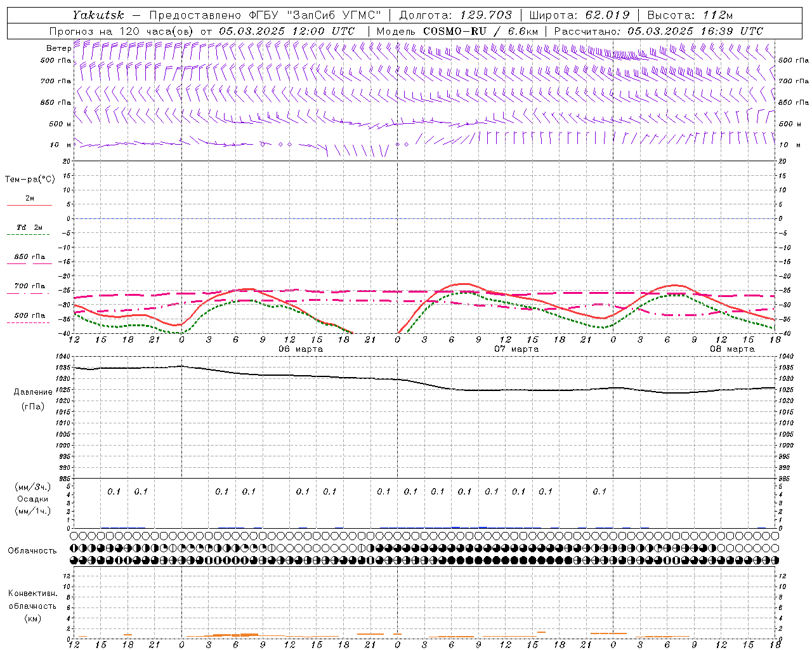Click the "Yakutsk" station title

click(x=98, y=15)
